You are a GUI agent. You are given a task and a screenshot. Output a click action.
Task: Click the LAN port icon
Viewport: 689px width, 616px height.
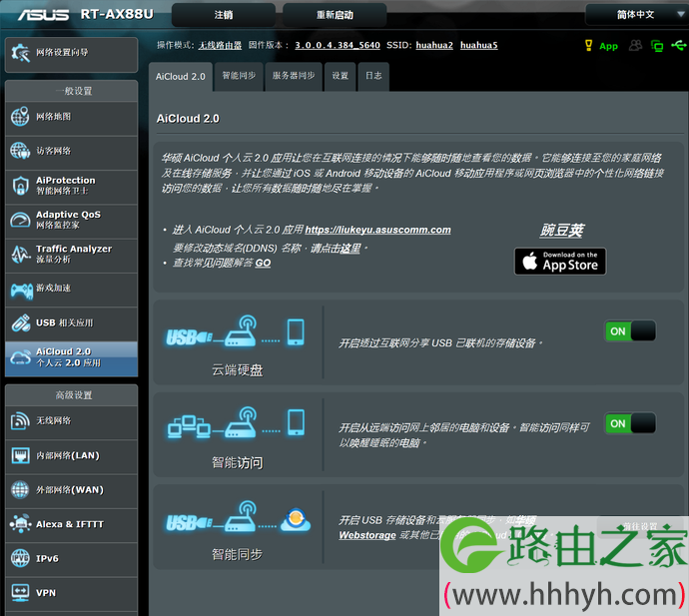(20, 455)
